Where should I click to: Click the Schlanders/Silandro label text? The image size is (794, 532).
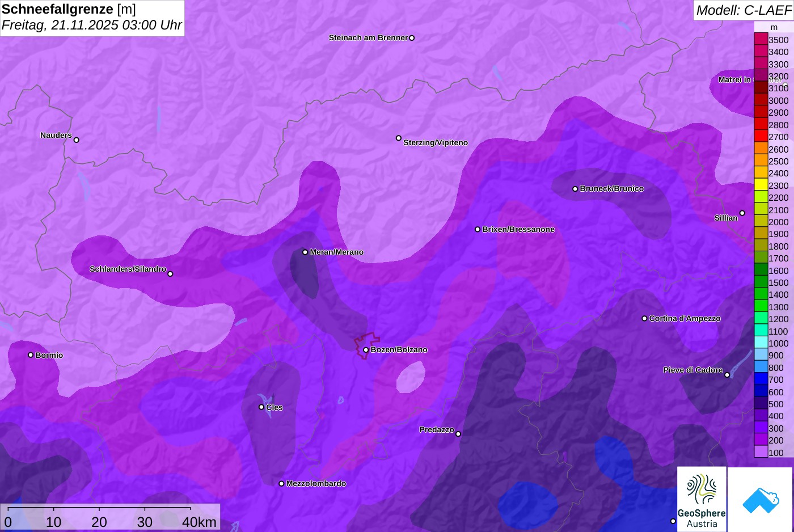coord(128,269)
